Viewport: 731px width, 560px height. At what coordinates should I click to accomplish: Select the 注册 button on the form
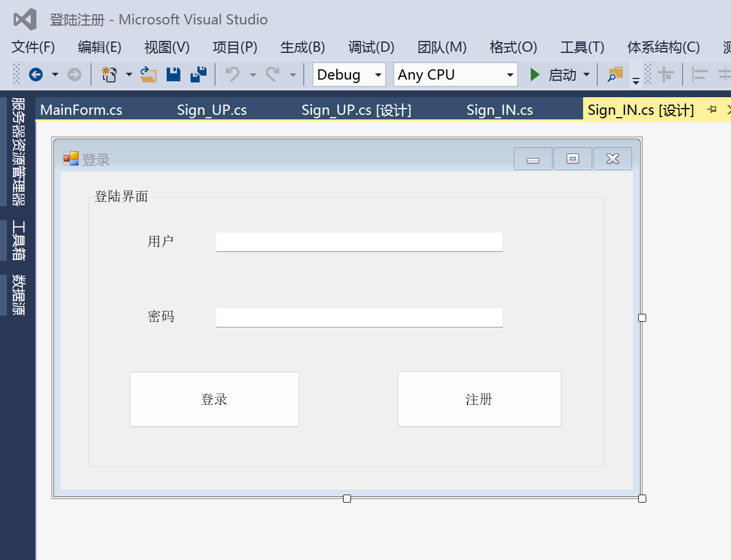(x=480, y=399)
